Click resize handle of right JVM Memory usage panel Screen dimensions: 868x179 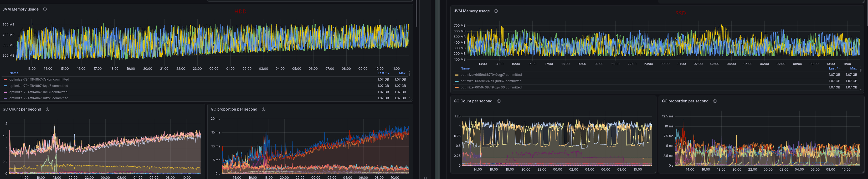coord(862,92)
